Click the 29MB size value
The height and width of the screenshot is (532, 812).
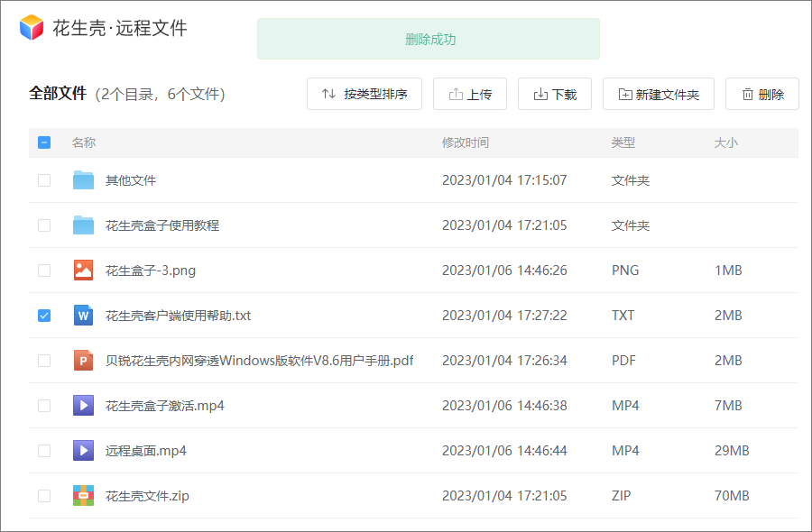pos(732,450)
